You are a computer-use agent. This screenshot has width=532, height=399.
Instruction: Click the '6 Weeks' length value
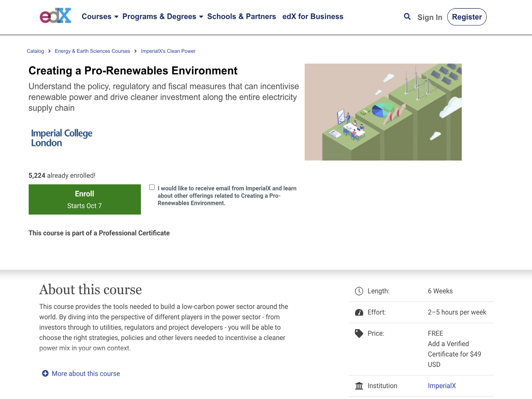(440, 291)
